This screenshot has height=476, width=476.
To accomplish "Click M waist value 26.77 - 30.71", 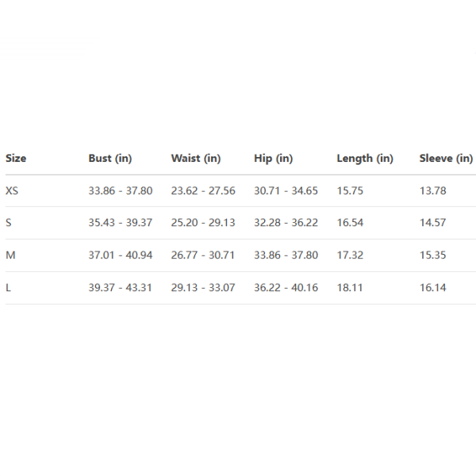I will 203,255.
